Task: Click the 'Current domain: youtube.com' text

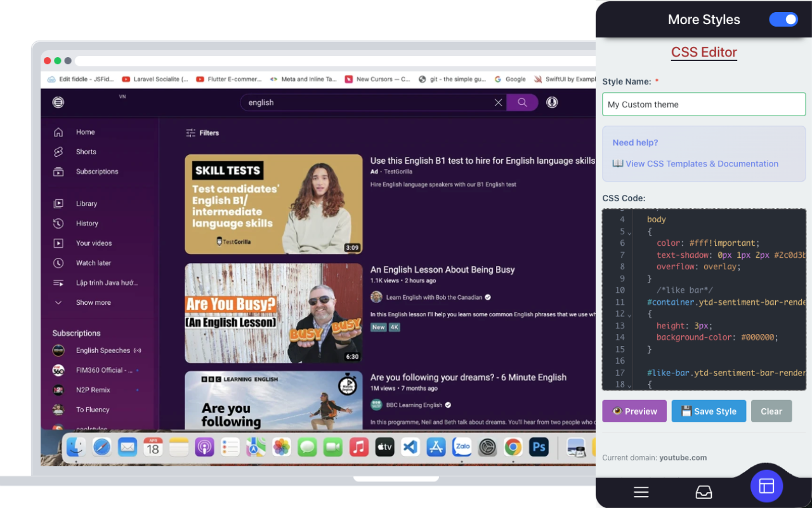Action: pos(655,458)
